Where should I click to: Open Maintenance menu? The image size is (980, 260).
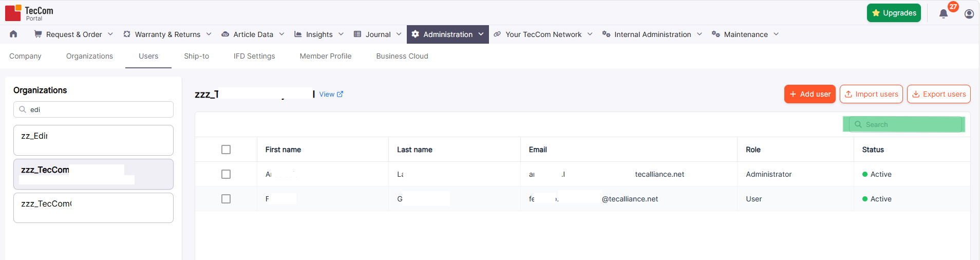coord(745,34)
